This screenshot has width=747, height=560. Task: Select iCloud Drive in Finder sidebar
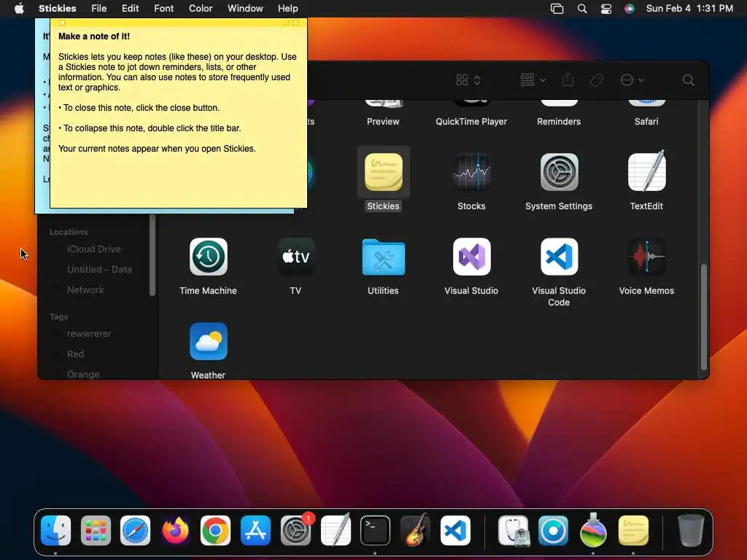click(x=94, y=249)
